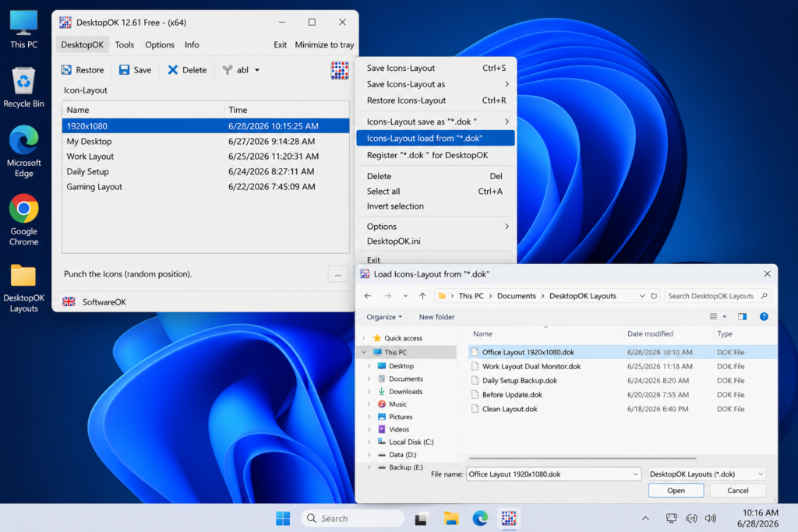Click the DesktopOK grid logo icon

tap(340, 70)
